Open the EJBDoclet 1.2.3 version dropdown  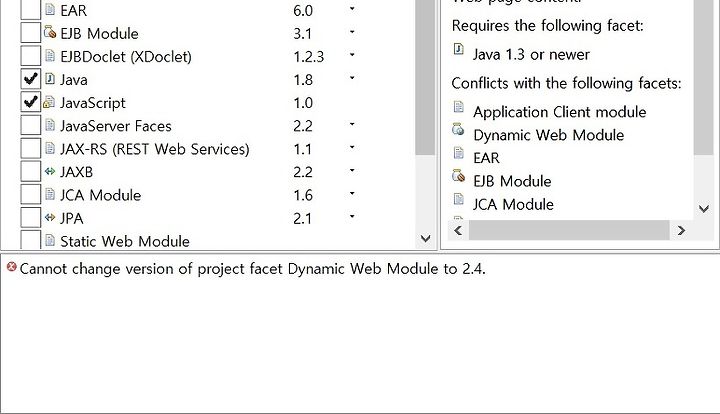352,55
